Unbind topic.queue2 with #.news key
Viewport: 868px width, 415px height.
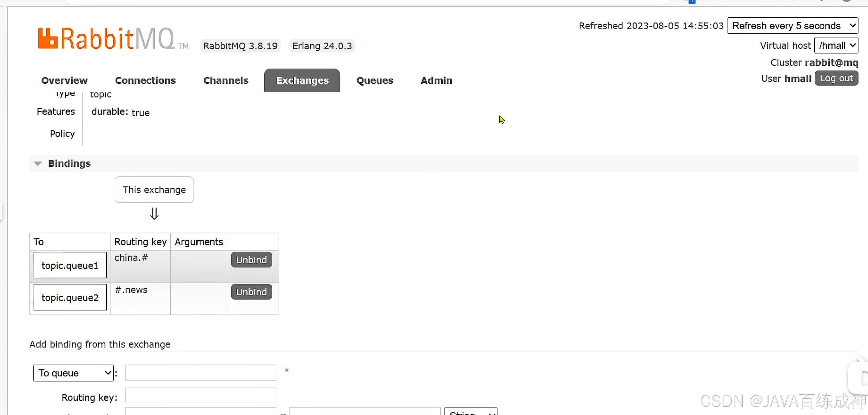click(x=251, y=292)
